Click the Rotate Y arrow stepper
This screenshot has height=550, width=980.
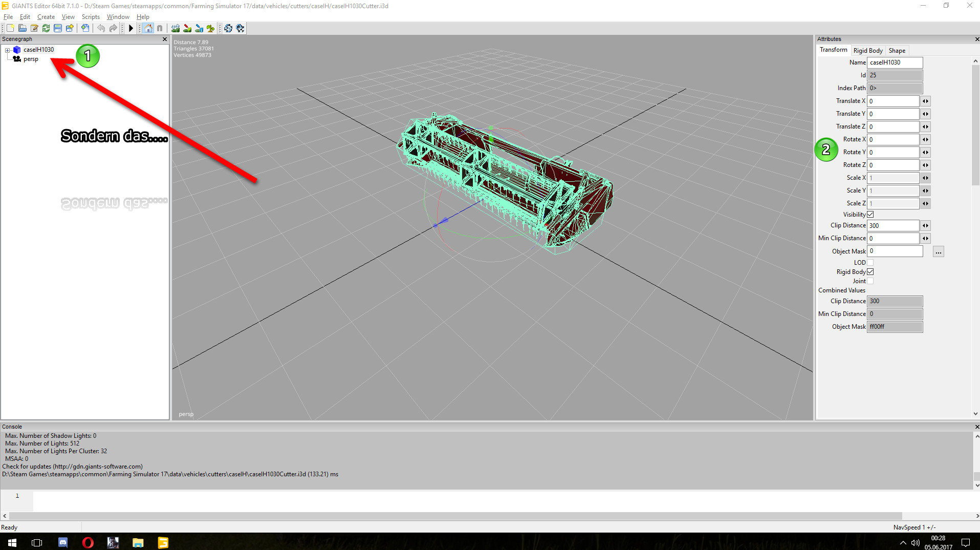coord(925,152)
